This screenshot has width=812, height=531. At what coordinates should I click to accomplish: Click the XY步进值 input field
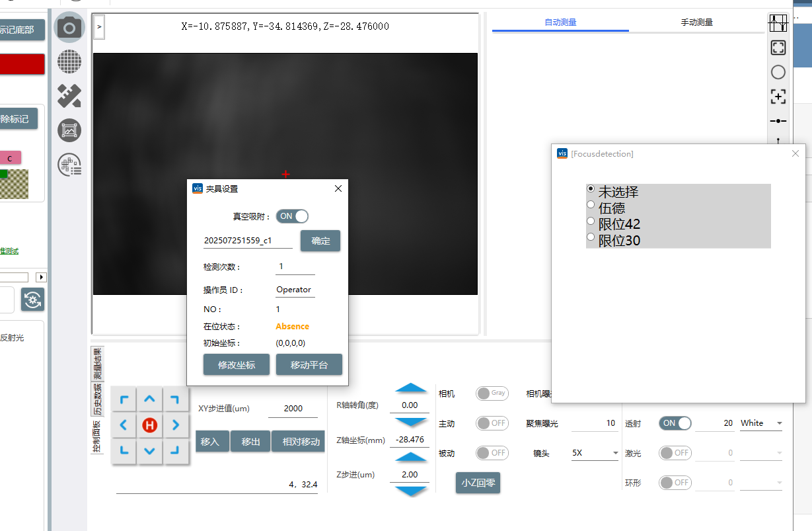(293, 409)
